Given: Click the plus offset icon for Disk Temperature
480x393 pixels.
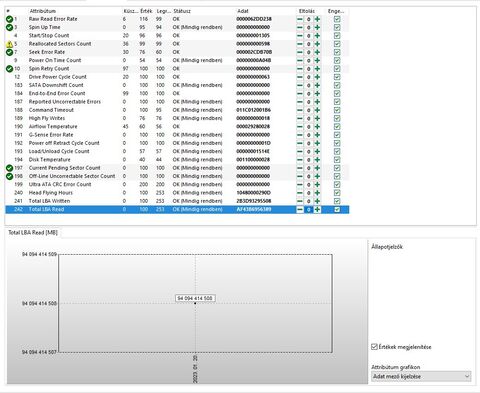Looking at the screenshot, I should (317, 160).
